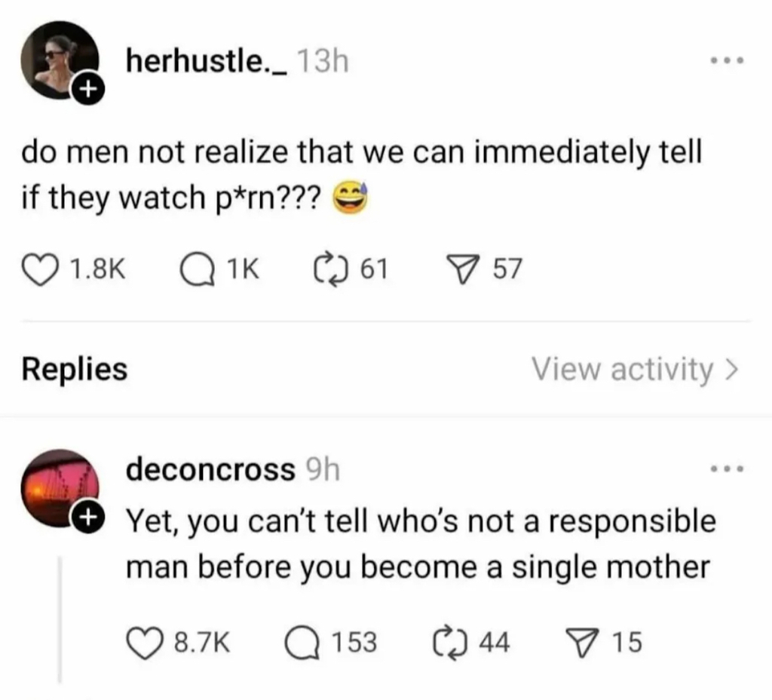Open herhustle._ profile picture
772x700 pixels.
(x=59, y=60)
